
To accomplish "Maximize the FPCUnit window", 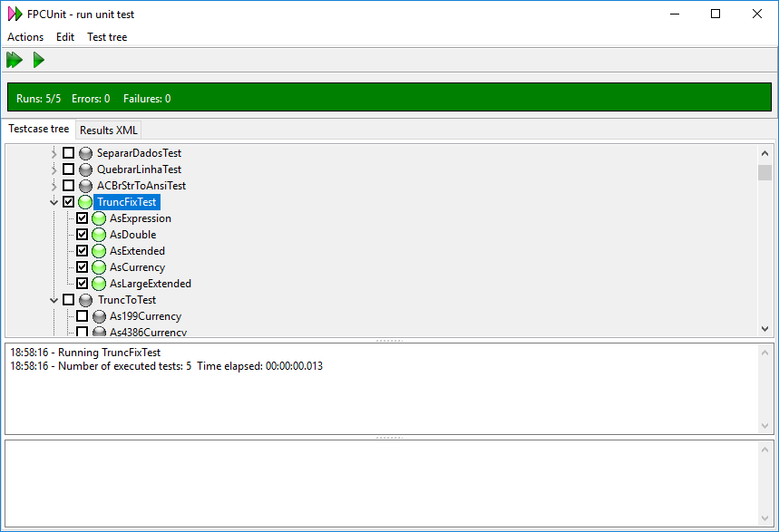I will [716, 14].
